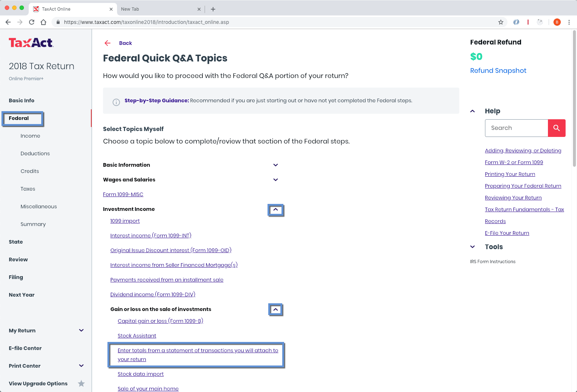Viewport: 577px width, 392px height.
Task: Open the Chrome three-dot menu
Action: tap(569, 22)
